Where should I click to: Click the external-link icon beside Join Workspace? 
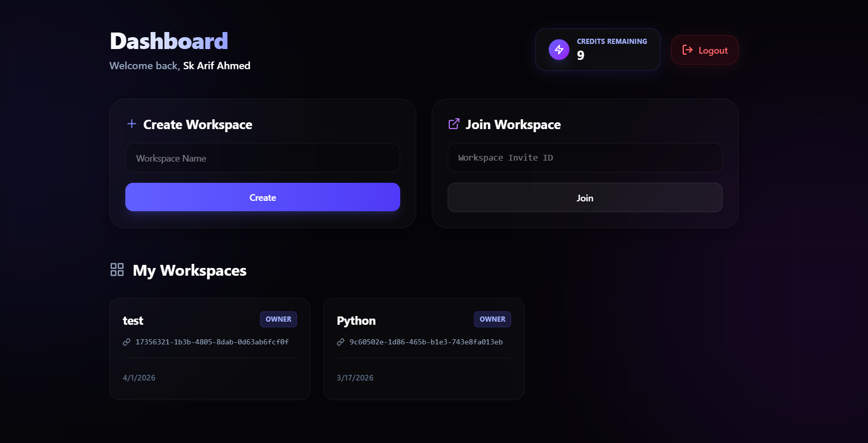[453, 124]
